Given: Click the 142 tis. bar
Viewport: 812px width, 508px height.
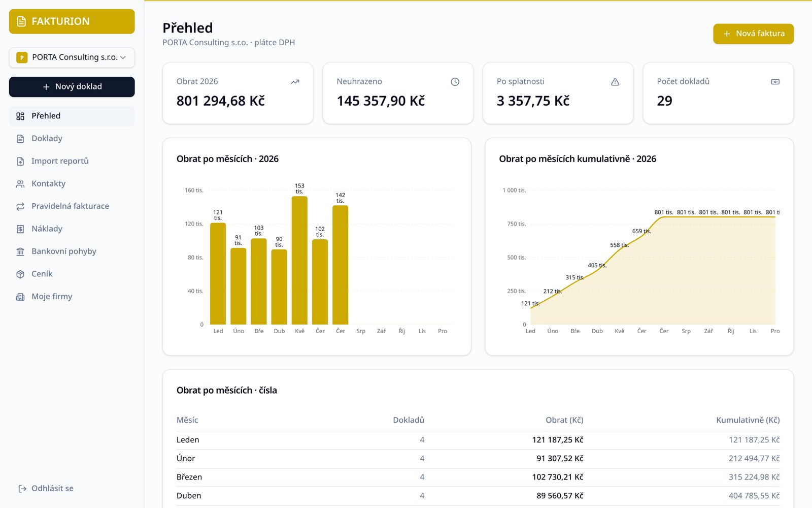Looking at the screenshot, I should (341, 265).
